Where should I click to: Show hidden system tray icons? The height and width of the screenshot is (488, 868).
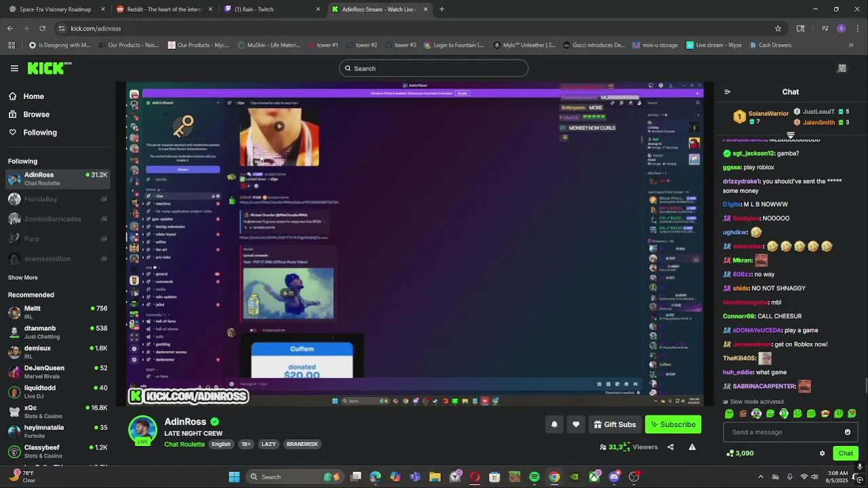point(760,477)
